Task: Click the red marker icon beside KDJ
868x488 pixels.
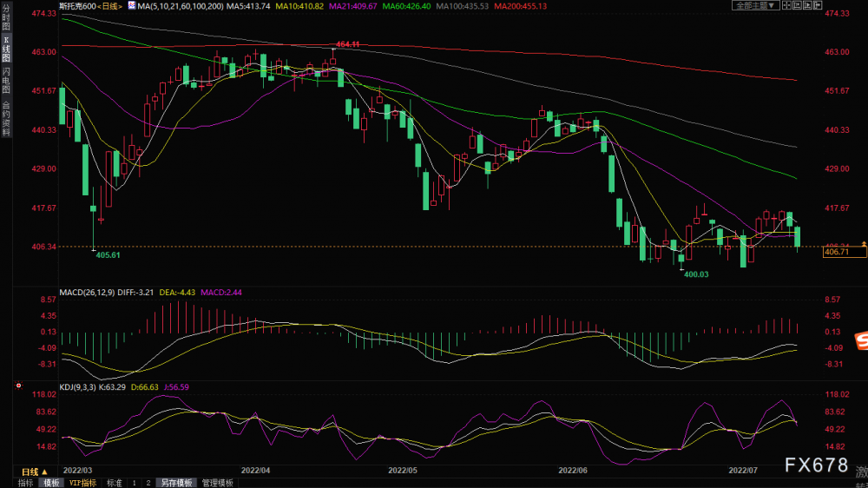Action: coord(19,386)
